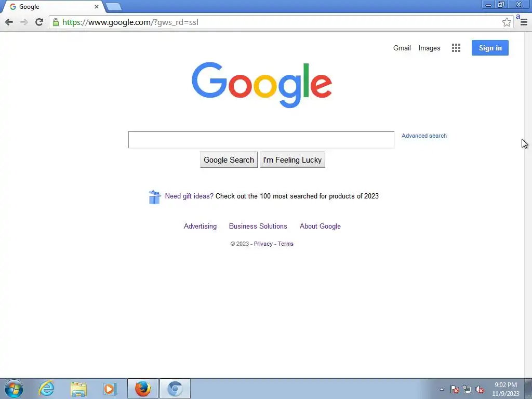Reload the Google page
Image resolution: width=532 pixels, height=399 pixels.
coord(39,22)
